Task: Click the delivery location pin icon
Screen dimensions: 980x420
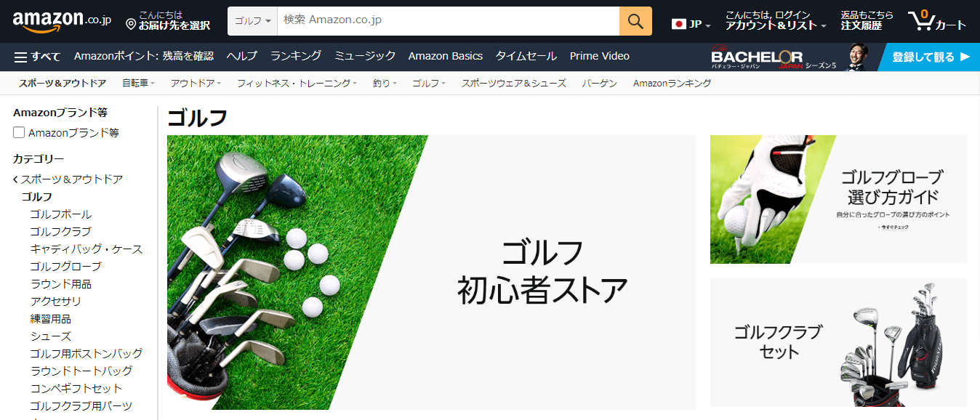Action: pos(131,25)
